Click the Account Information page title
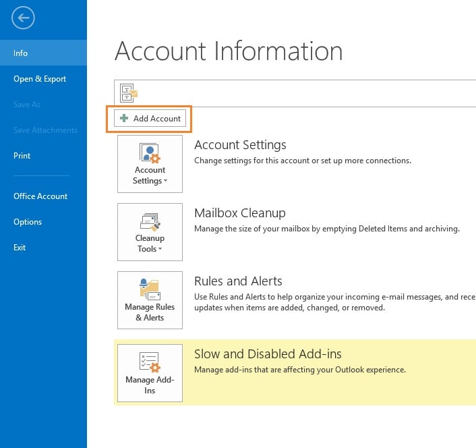Viewport: 476px width, 448px height. click(229, 51)
